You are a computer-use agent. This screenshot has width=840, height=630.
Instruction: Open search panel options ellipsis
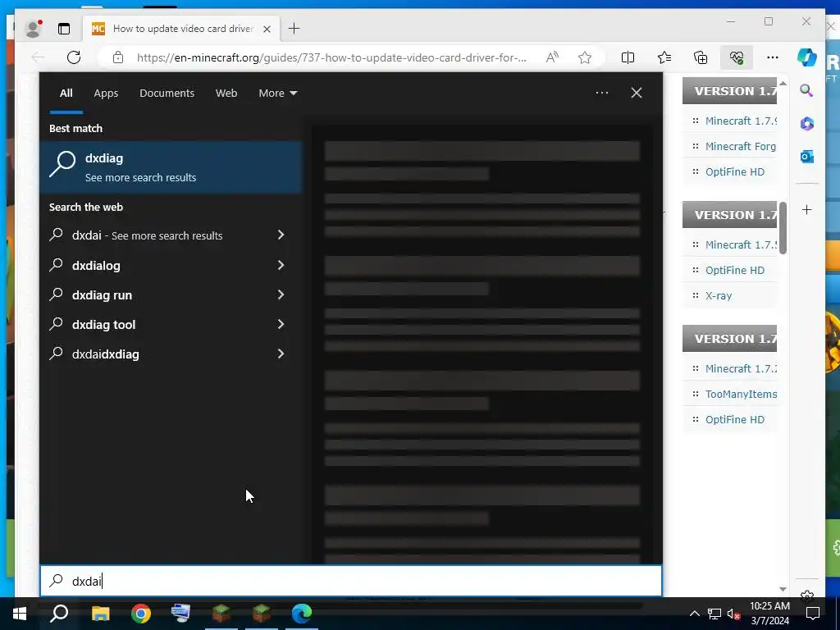tap(601, 93)
